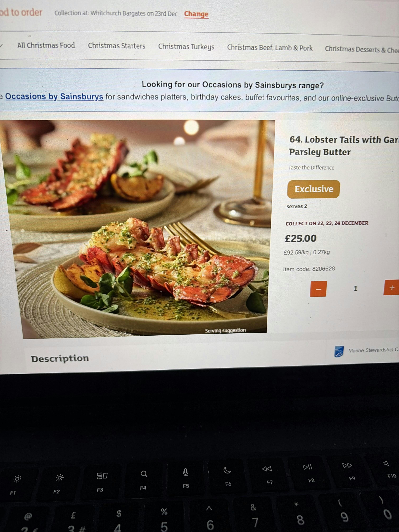
Task: Click the quantity number field
Action: coord(355,288)
